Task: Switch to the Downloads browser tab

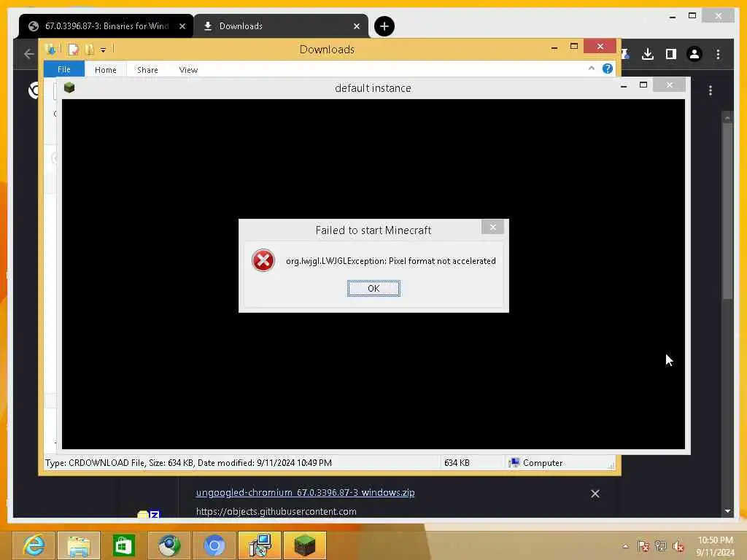Action: tap(281, 26)
